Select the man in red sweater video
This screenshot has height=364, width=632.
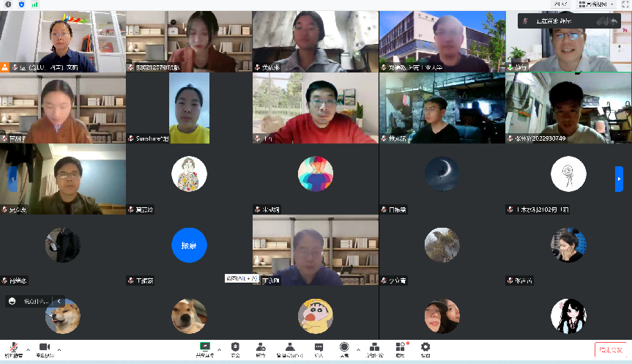coord(316,108)
